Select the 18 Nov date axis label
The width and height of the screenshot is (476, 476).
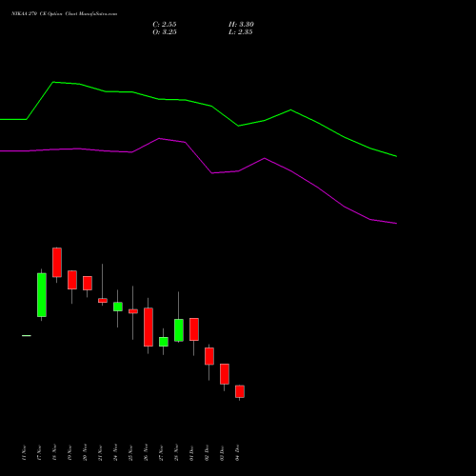[x=54, y=453]
